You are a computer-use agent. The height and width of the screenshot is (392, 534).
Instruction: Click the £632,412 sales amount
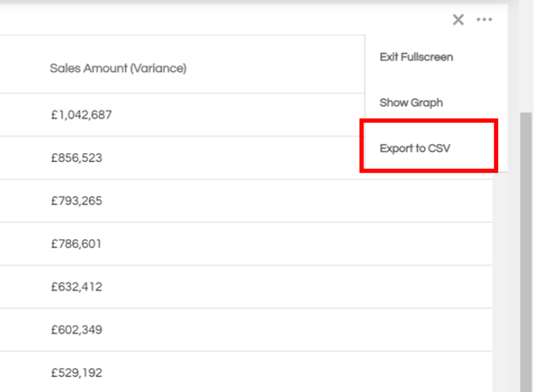[x=76, y=286]
